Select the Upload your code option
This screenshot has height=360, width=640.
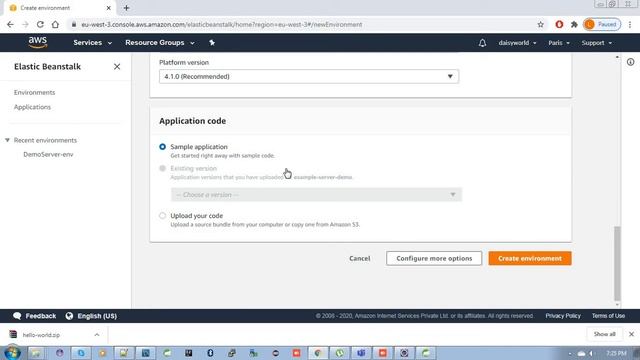(162, 216)
